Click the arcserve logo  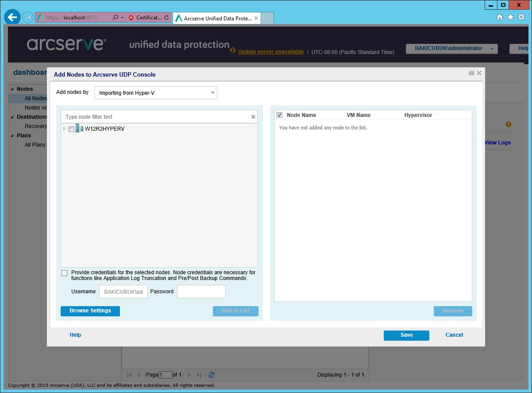coord(66,44)
